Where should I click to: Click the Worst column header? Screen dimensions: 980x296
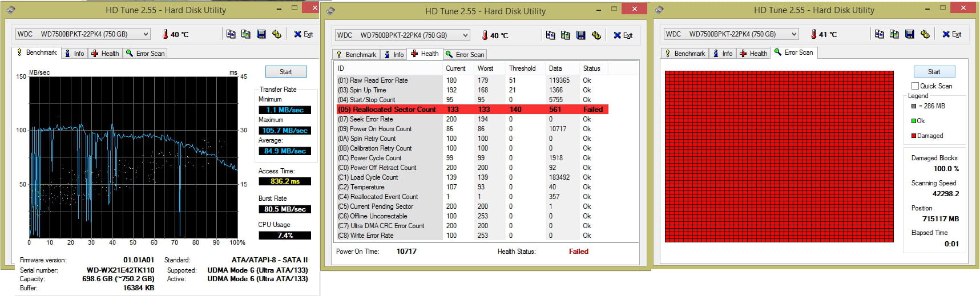coord(490,68)
